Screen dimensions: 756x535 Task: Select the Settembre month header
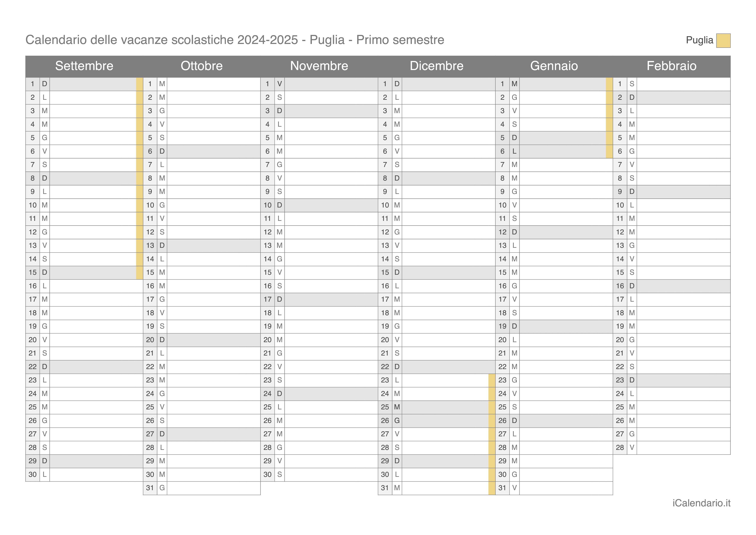[x=84, y=66]
